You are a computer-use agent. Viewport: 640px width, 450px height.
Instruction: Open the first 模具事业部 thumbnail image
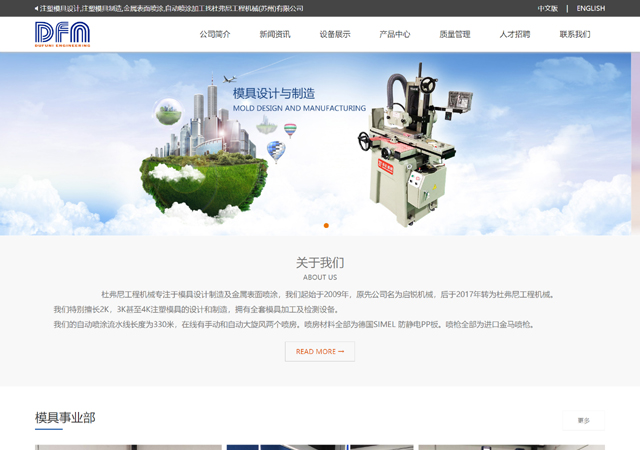(x=128, y=447)
